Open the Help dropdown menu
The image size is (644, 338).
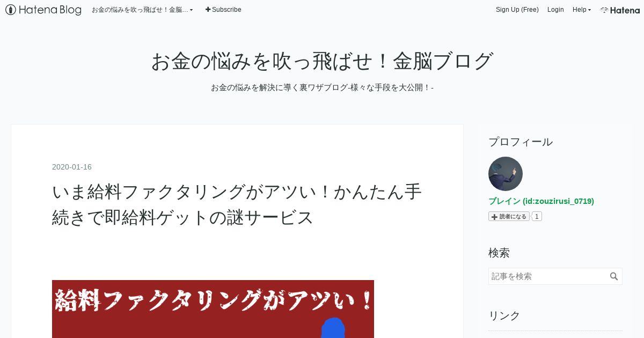[582, 10]
